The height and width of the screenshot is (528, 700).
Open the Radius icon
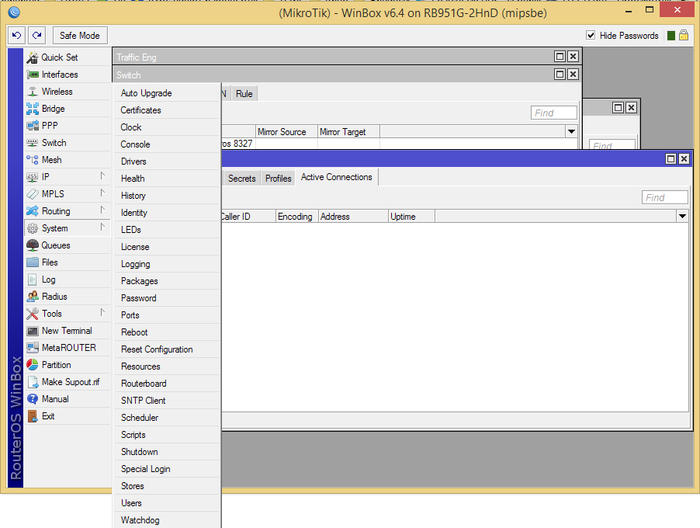click(x=32, y=296)
